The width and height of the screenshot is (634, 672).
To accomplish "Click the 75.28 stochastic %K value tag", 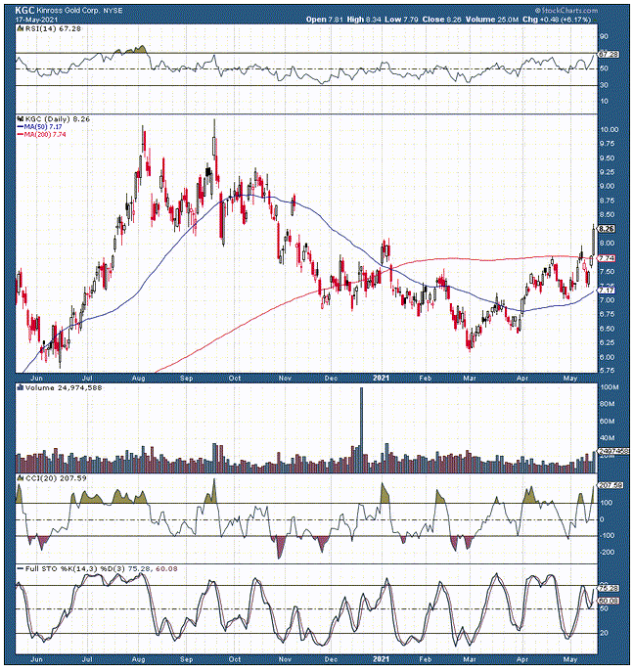I will click(x=608, y=589).
